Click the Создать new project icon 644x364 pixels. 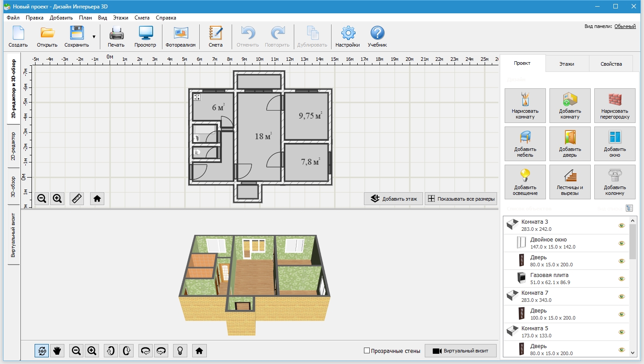(x=18, y=36)
